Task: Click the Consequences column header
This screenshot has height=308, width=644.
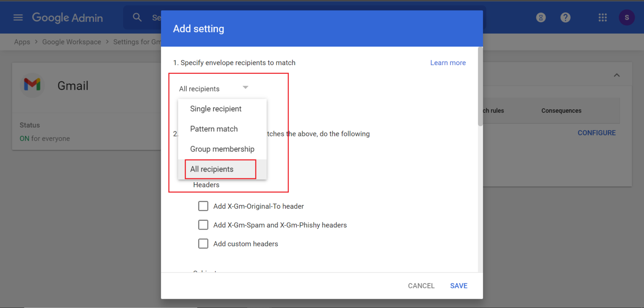Action: tap(561, 111)
